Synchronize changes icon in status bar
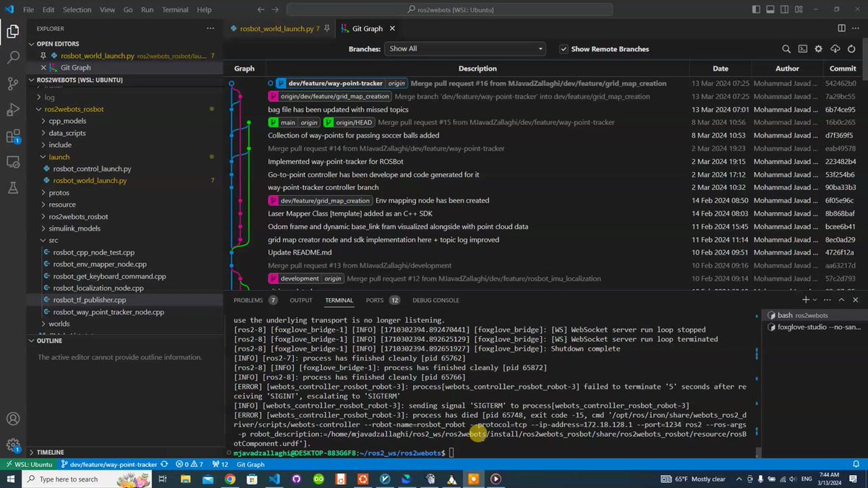Screen dimensions: 868x488 click(x=164, y=464)
